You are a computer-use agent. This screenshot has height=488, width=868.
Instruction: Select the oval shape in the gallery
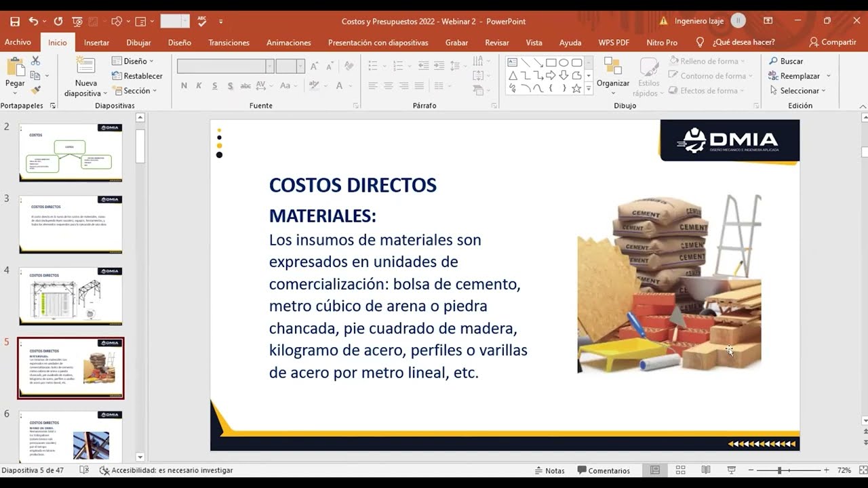point(564,62)
